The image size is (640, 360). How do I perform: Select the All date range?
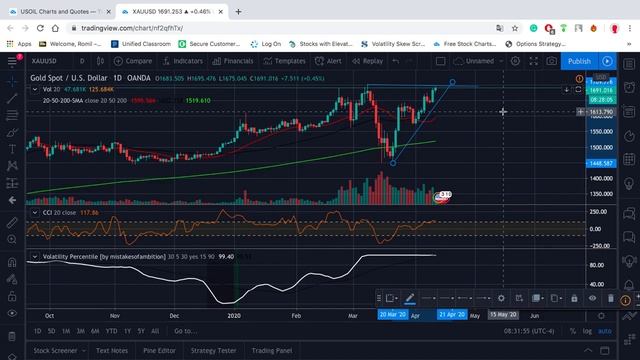[155, 331]
